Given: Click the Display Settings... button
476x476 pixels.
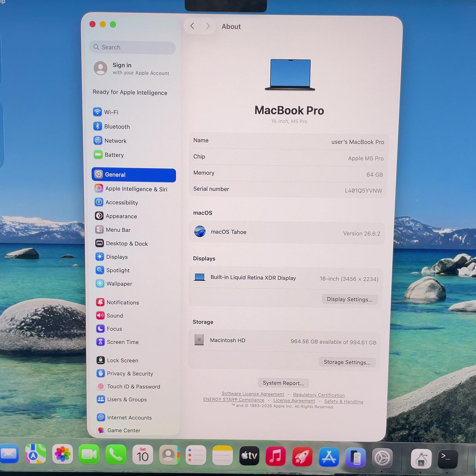Looking at the screenshot, I should [x=349, y=299].
